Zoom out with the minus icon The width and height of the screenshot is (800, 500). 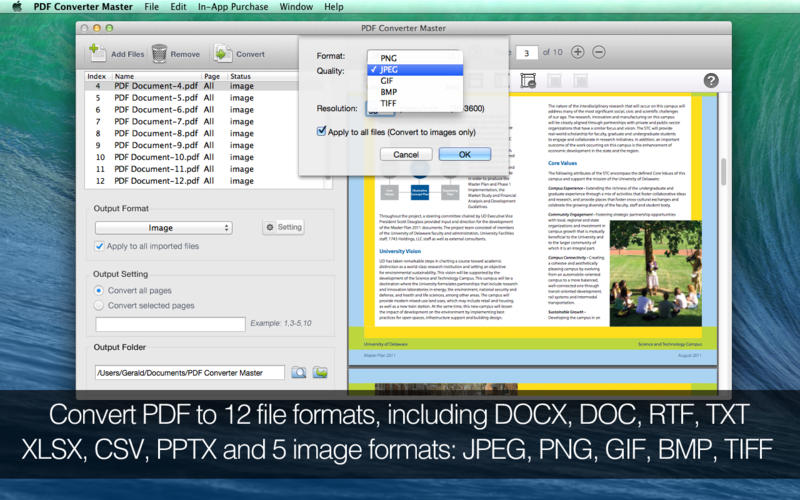click(x=599, y=52)
